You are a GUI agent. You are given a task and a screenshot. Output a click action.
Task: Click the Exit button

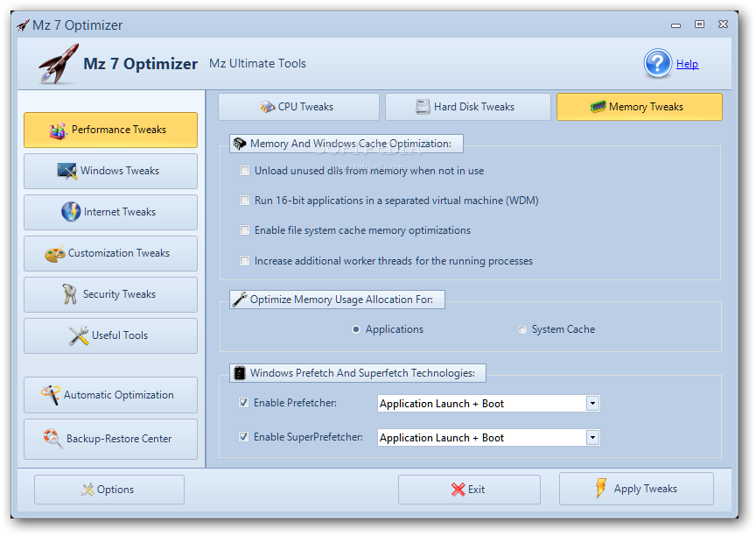click(x=469, y=490)
